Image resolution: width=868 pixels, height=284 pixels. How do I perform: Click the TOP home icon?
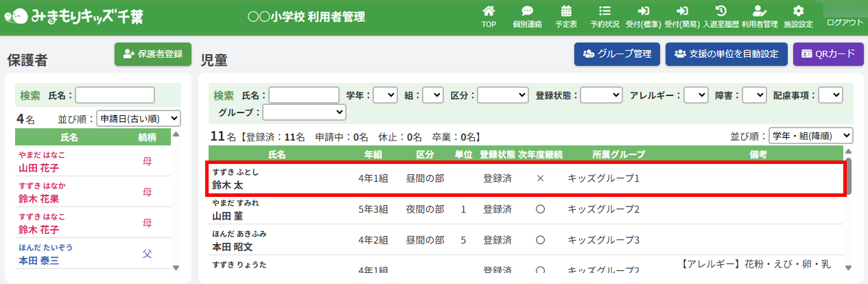(489, 12)
